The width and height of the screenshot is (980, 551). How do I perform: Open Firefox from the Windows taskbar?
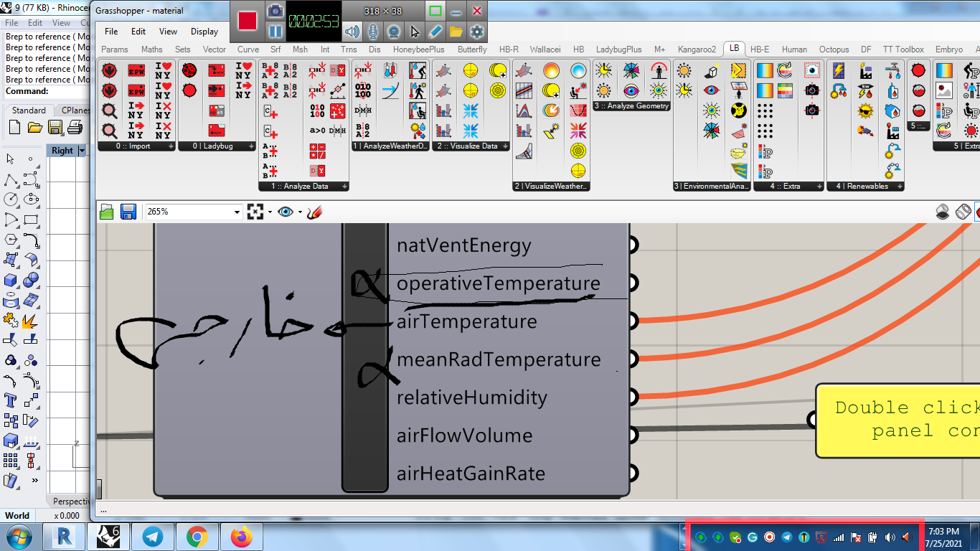click(242, 537)
